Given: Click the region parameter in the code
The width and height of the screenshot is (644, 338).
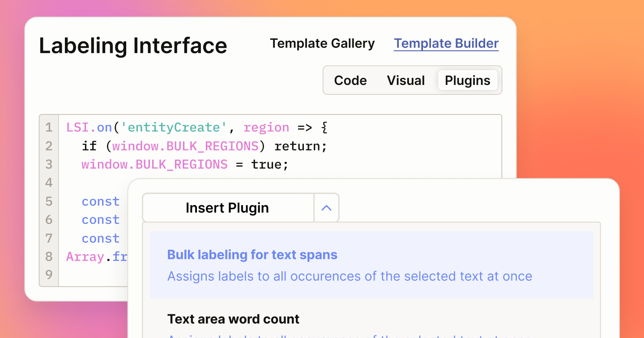Looking at the screenshot, I should point(266,127).
